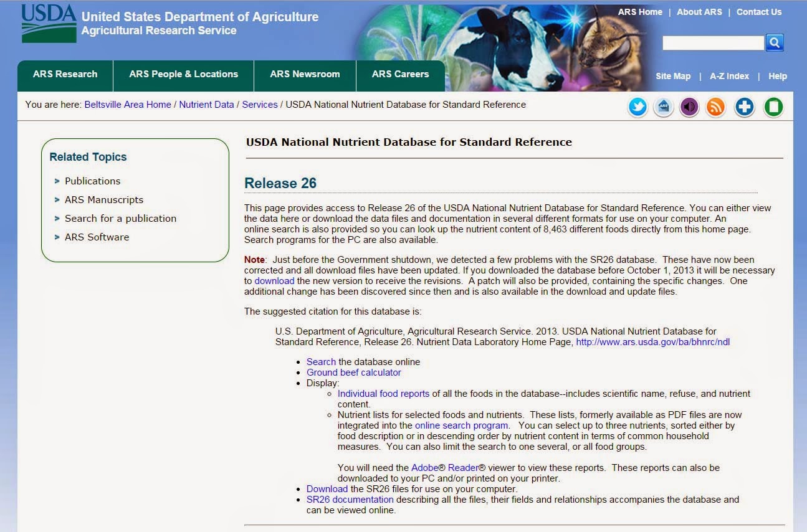Open the Nutrient Data breadcrumb link
Screen dimensions: 807x532
pyautogui.click(x=206, y=105)
